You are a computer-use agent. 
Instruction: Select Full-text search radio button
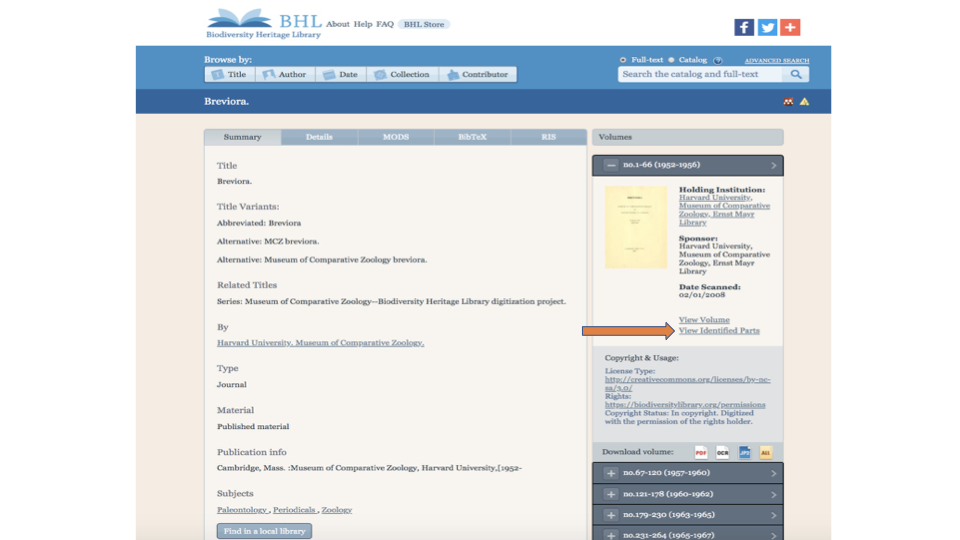623,60
